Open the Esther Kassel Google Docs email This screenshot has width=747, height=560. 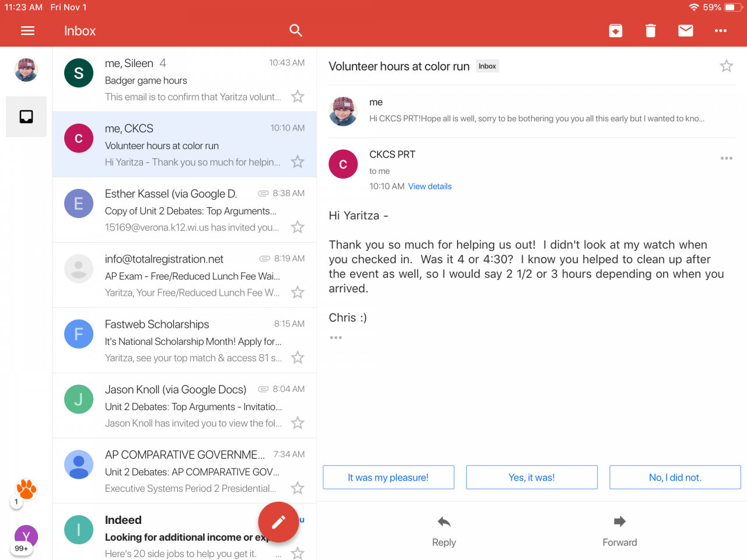184,210
